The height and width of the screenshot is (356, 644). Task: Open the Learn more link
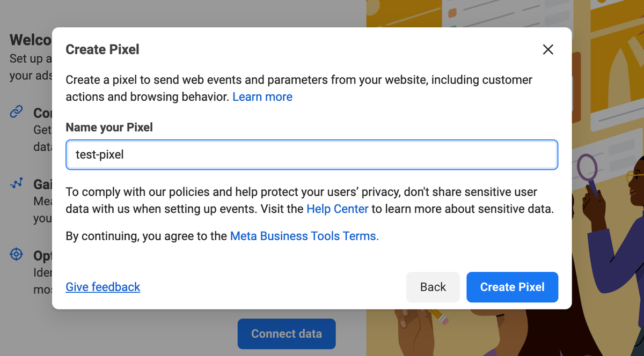[x=262, y=97]
